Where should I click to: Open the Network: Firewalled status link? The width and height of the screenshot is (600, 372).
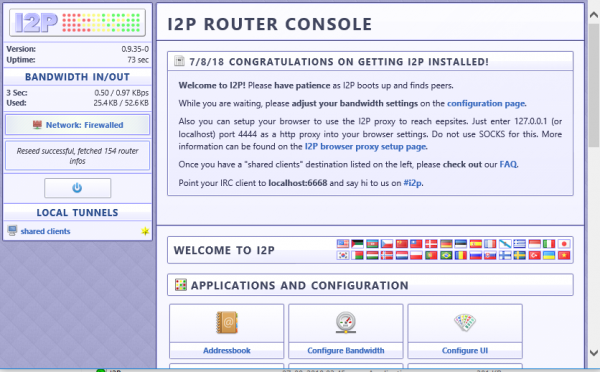pos(85,125)
